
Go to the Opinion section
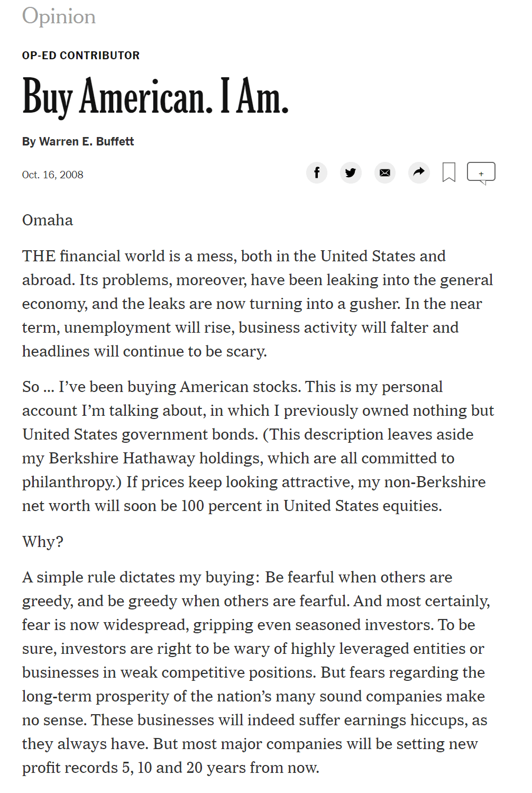coord(59,16)
